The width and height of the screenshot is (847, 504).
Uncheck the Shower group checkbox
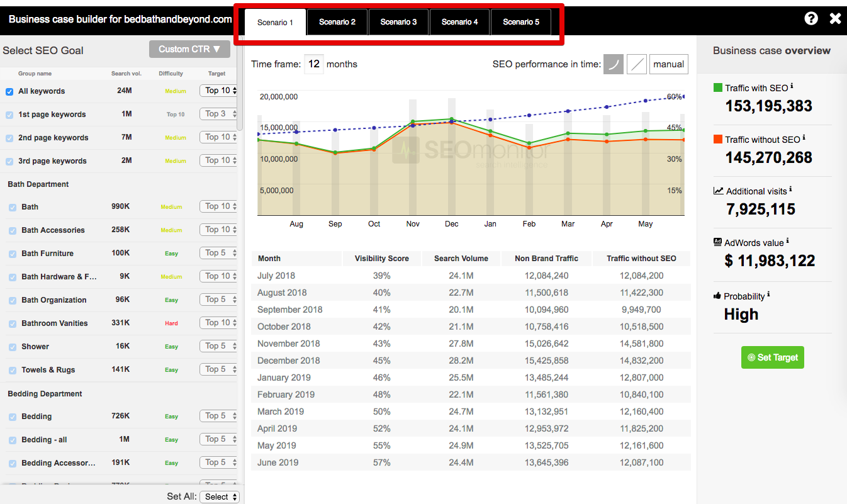13,347
